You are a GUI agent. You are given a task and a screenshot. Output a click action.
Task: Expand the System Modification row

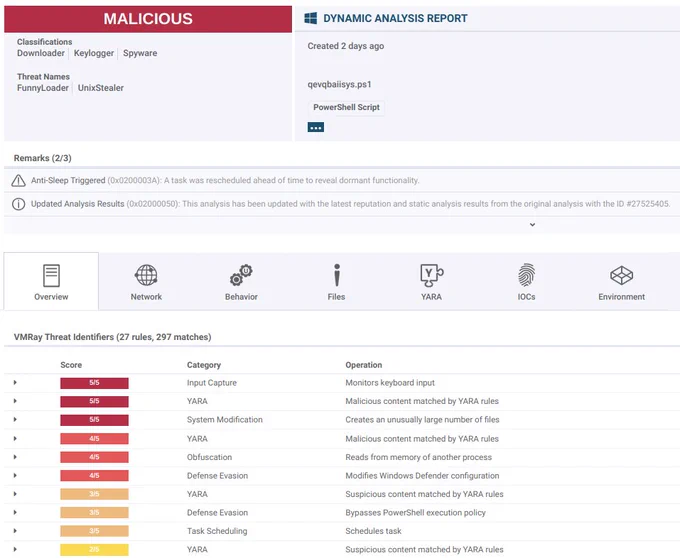click(15, 419)
